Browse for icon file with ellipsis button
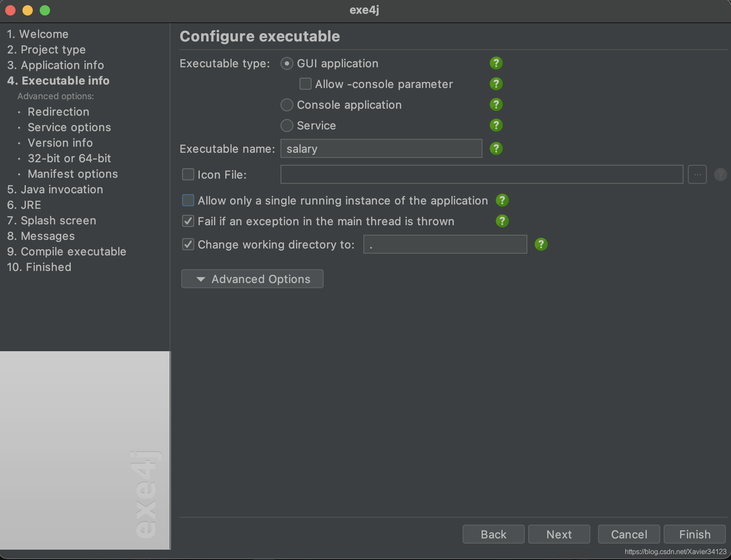Screen dimensions: 731x560 click(x=697, y=174)
